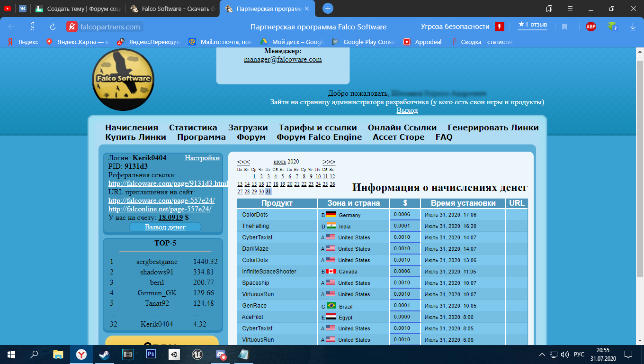Image resolution: width=644 pixels, height=364 pixels.
Task: Click the InfiniteSpaceShooter product row
Action: [382, 272]
